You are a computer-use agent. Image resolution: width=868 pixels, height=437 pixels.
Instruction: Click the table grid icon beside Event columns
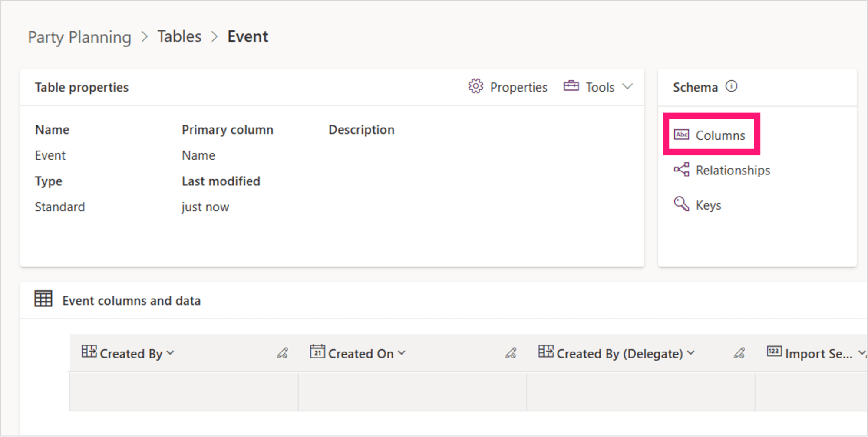43,299
